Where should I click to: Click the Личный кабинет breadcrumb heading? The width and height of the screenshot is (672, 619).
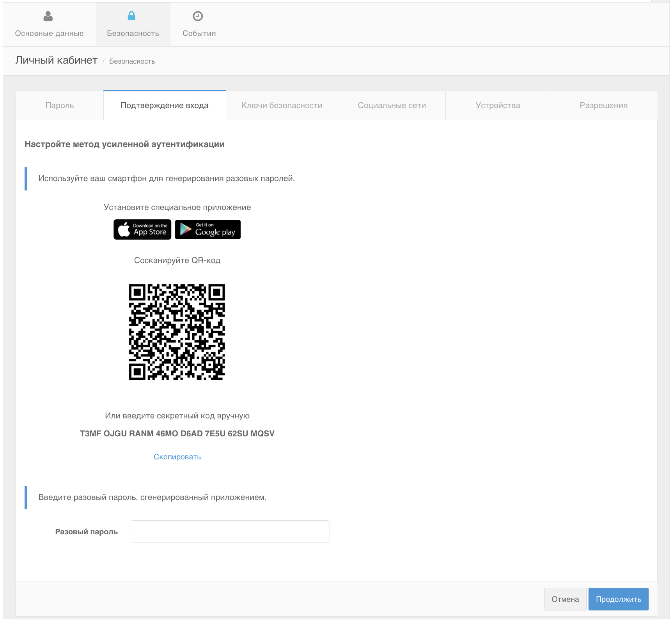[x=57, y=60]
